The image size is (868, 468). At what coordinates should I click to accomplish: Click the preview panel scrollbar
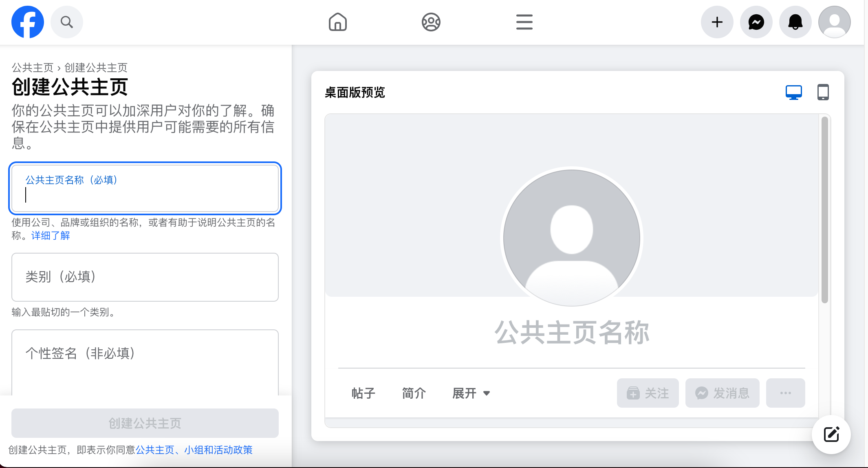tap(825, 210)
